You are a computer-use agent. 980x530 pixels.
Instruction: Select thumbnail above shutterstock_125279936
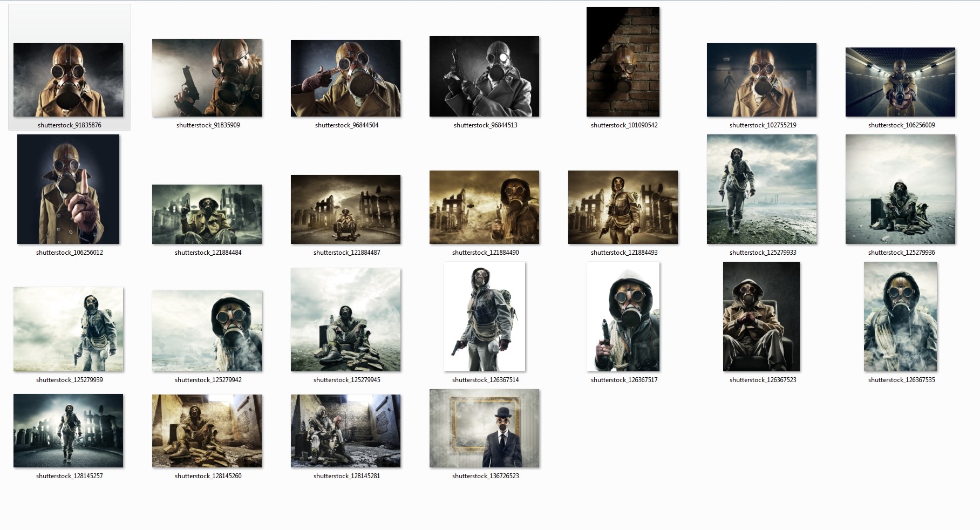click(x=901, y=189)
